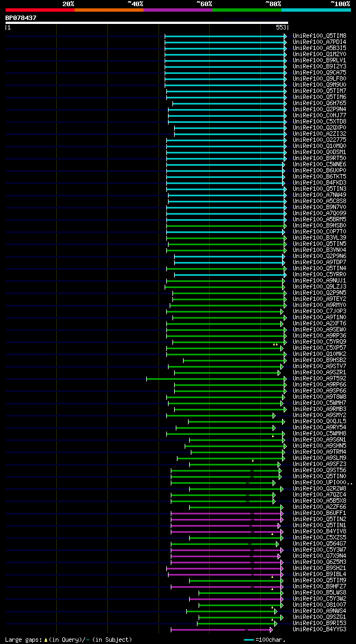Click the purple alignment bar for B6UFF1

(227, 513)
